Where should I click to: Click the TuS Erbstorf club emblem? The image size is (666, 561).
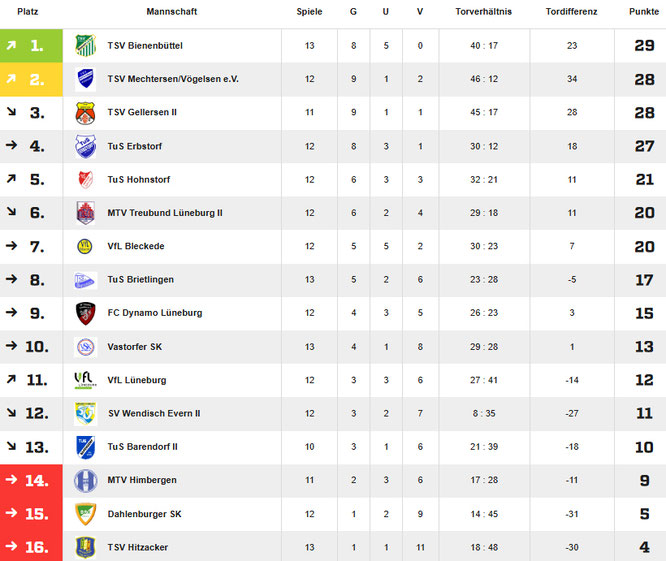[85, 146]
